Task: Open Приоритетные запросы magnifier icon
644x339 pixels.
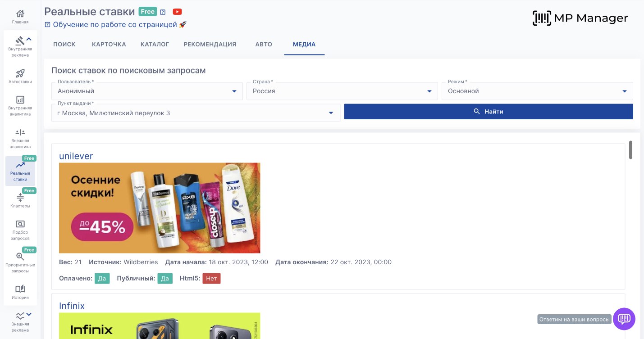Action: click(20, 257)
